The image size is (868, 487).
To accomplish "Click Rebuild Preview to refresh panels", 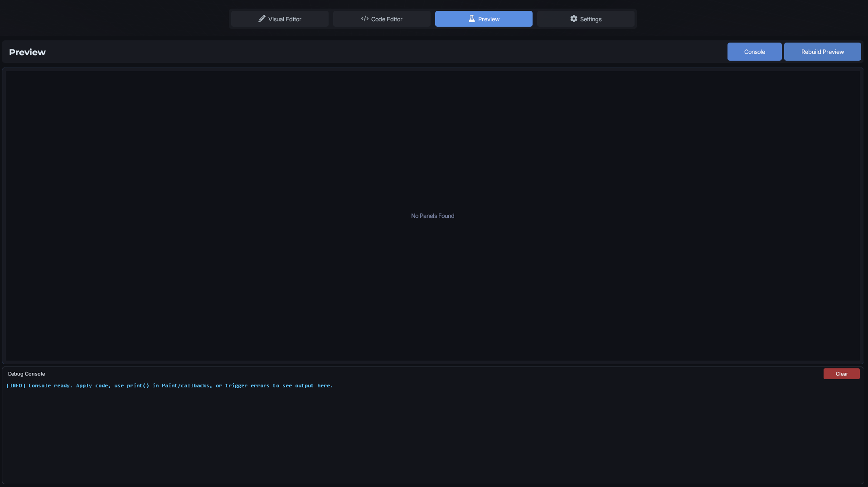I will pos(822,51).
